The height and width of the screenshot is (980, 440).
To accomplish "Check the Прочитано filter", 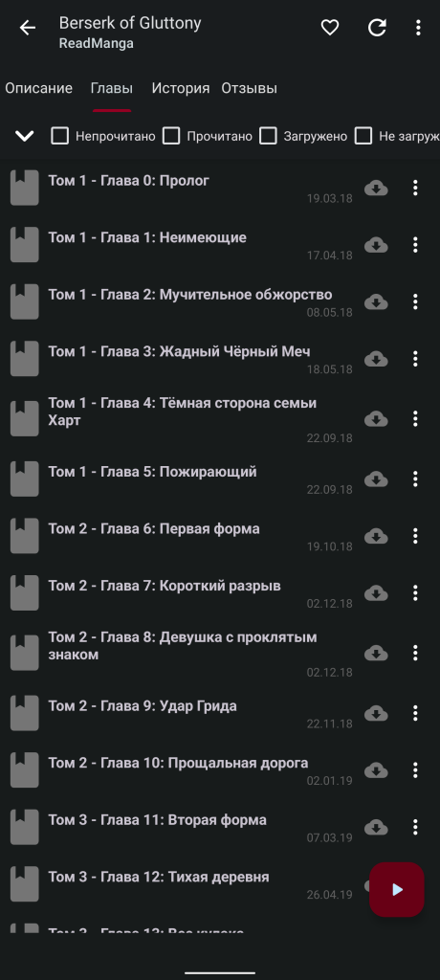I will 171,136.
